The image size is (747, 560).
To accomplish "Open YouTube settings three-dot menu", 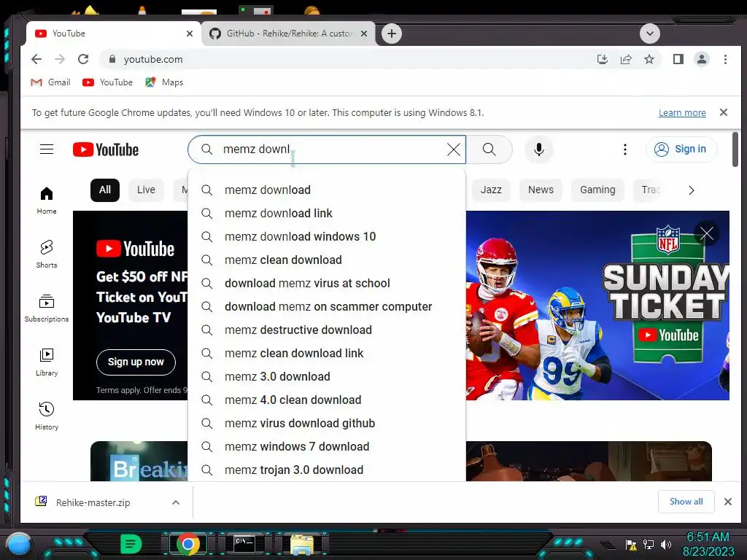I will [624, 149].
